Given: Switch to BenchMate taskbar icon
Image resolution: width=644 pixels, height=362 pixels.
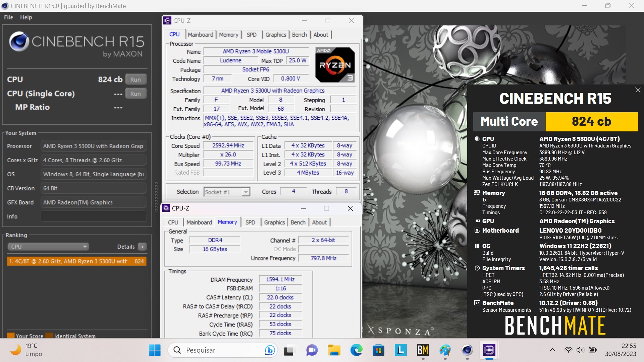Looking at the screenshot, I should click(x=423, y=350).
